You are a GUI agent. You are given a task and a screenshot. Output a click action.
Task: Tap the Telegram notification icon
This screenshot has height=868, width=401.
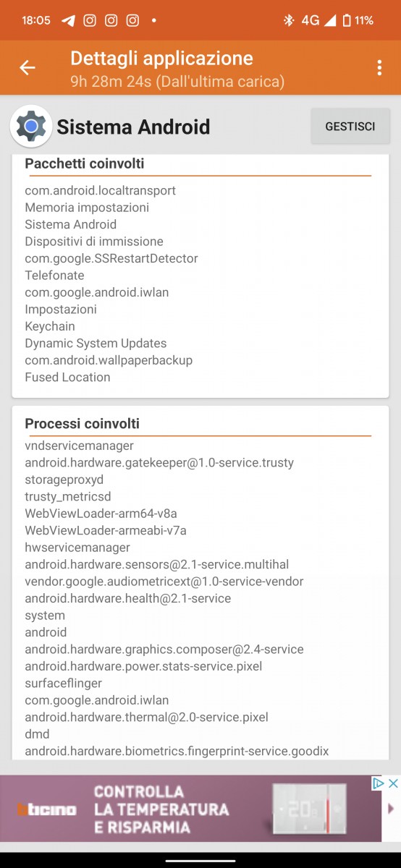pos(68,20)
